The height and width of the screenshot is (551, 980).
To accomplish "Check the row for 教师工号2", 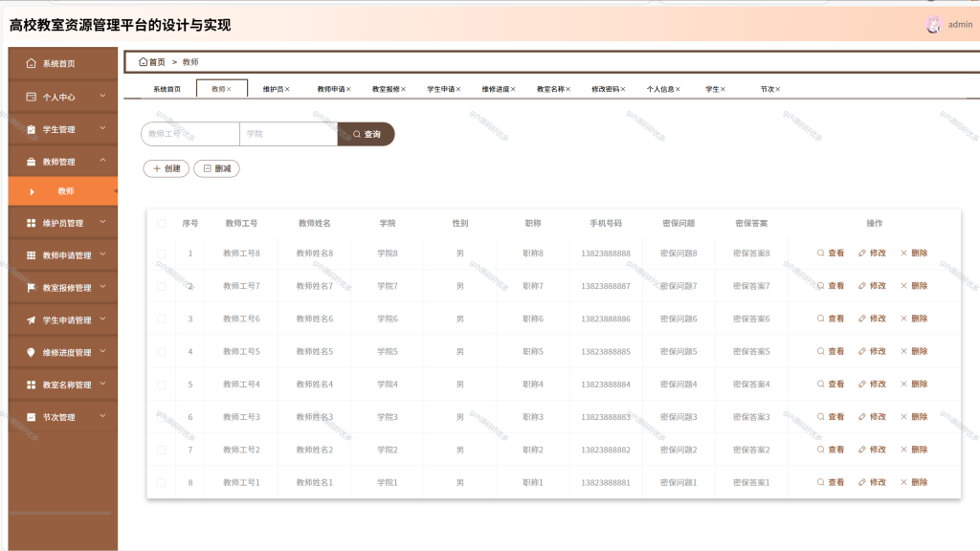I will (161, 450).
